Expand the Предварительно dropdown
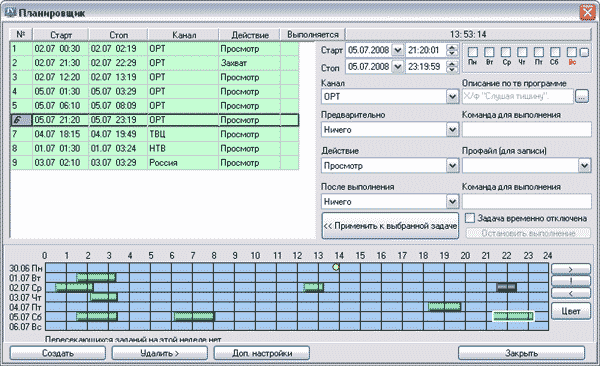Screen dimensions: 600x366 coord(452,130)
